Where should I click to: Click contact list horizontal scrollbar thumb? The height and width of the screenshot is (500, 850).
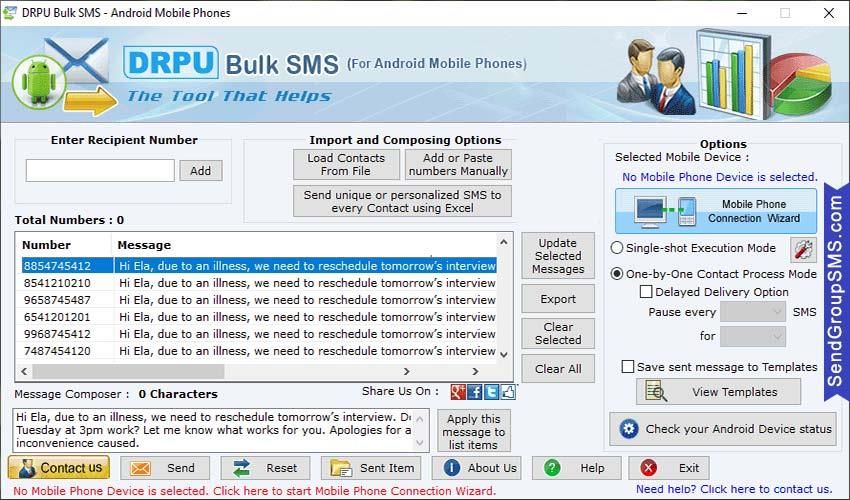(x=128, y=371)
